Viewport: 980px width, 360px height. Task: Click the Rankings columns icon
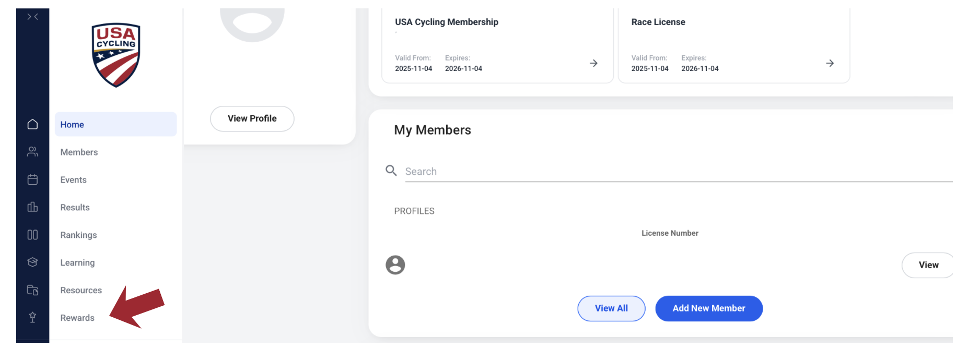coord(32,235)
